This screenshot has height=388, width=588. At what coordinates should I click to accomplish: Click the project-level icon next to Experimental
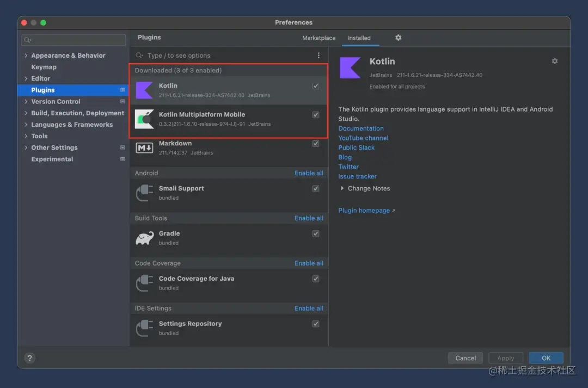[122, 159]
